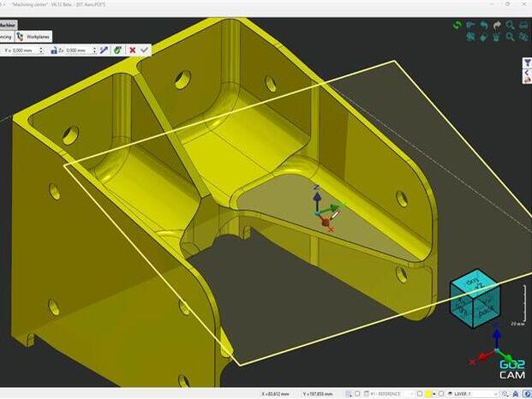The image size is (532, 399).
Task: Click the diamond-shaped icon in lower toolbar row
Action: click(484, 37)
